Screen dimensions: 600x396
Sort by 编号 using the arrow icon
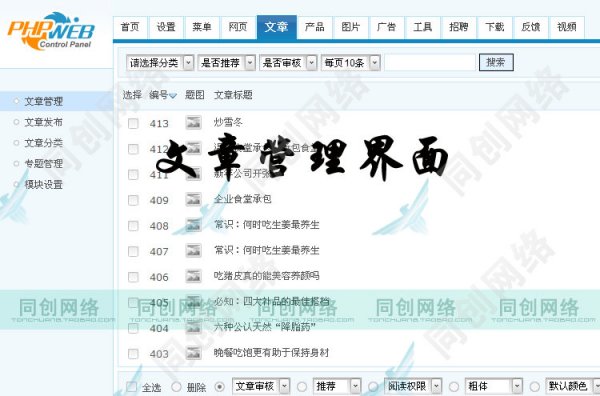[x=173, y=96]
